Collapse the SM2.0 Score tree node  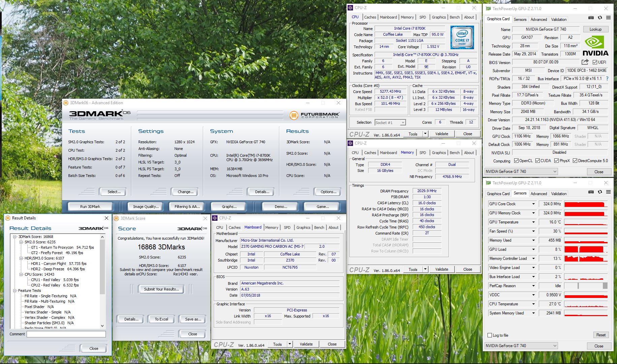click(21, 242)
